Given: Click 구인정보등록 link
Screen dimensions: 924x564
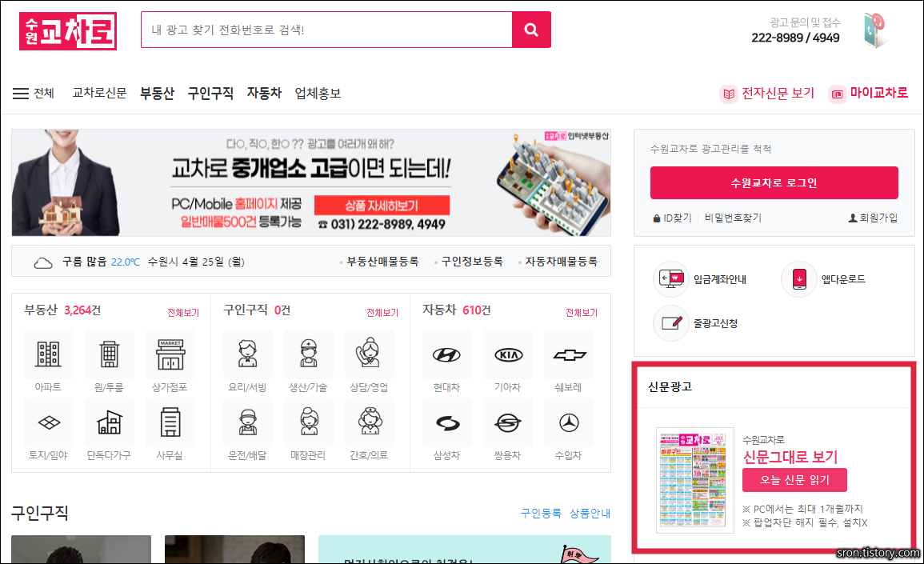Looking at the screenshot, I should point(472,261).
